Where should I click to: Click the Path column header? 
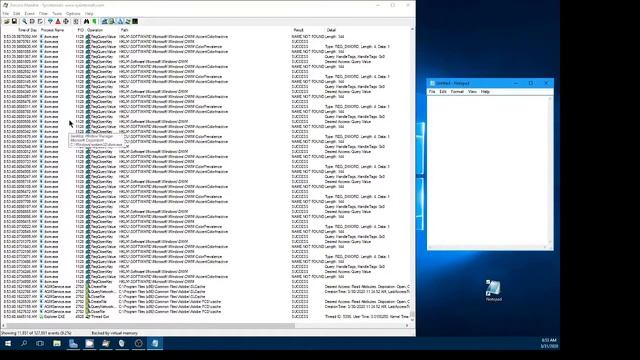coord(124,30)
